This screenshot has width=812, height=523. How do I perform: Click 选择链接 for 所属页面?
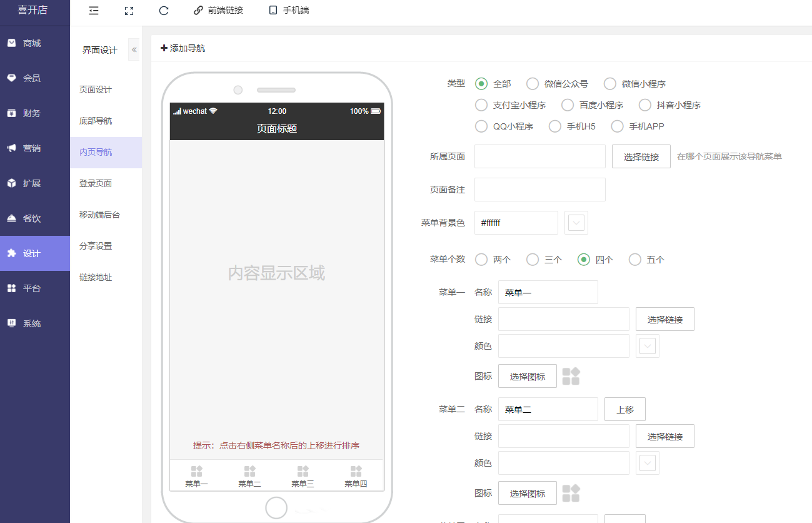click(x=641, y=156)
